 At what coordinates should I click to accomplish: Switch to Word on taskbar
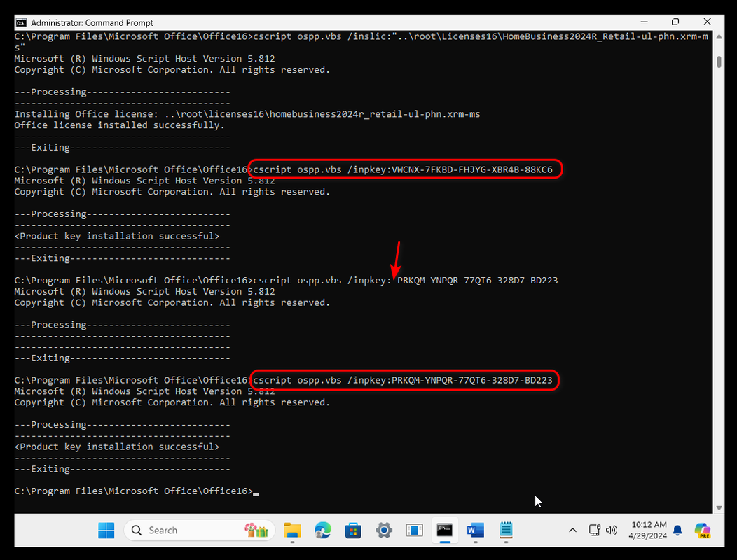475,531
